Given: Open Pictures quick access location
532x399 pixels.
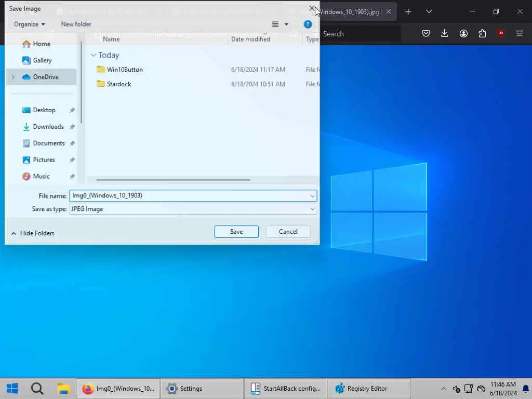Looking at the screenshot, I should 38,160.
